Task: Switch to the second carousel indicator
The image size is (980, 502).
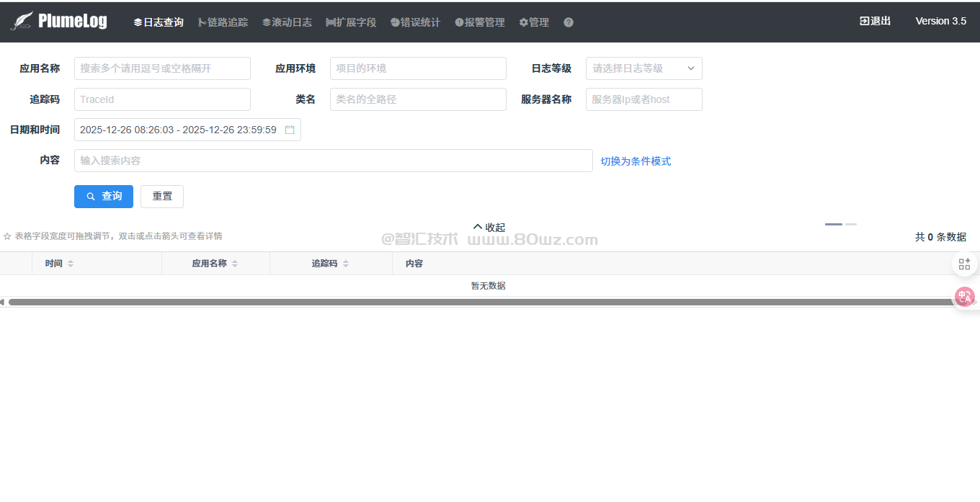Action: click(x=851, y=225)
